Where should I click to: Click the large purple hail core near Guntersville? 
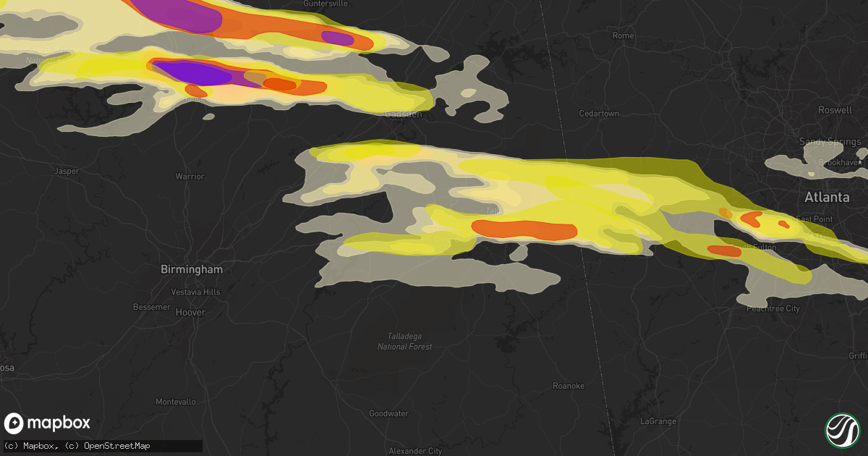[x=179, y=14]
